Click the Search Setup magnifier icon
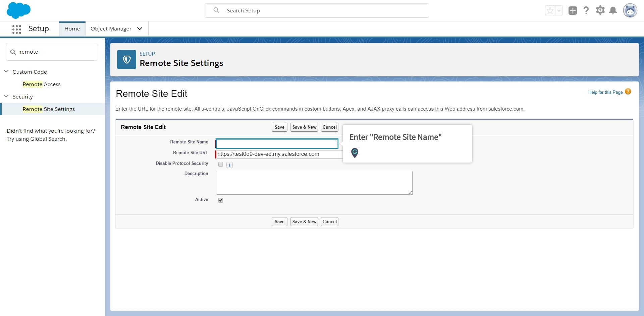 click(216, 10)
